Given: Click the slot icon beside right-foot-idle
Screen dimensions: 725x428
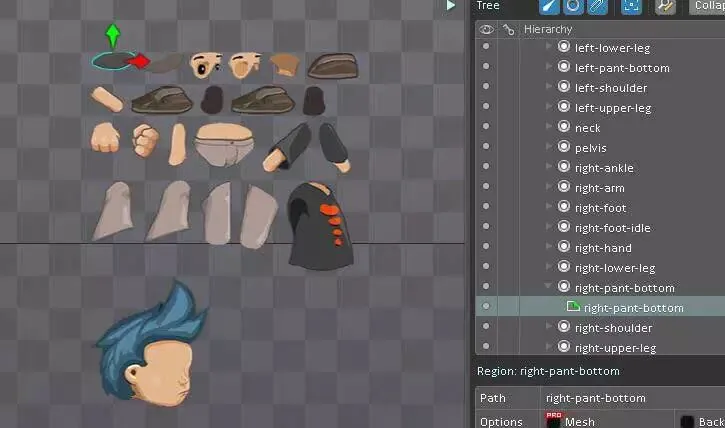Looking at the screenshot, I should (x=564, y=226).
